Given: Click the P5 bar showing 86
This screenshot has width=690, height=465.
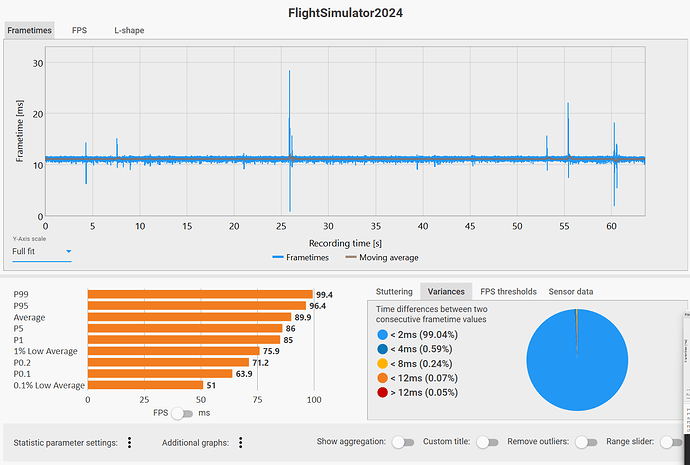Looking at the screenshot, I should point(185,329).
